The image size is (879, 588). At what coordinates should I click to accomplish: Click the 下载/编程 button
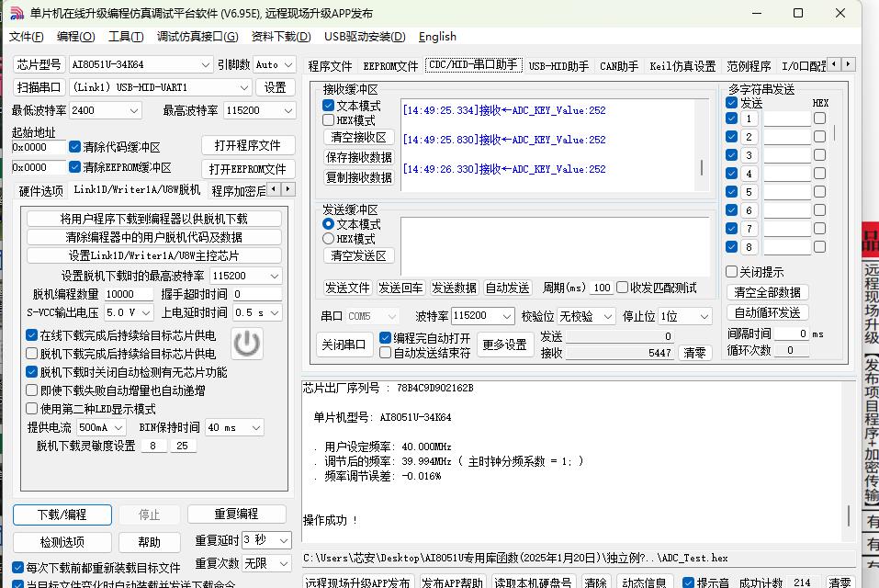click(x=62, y=514)
